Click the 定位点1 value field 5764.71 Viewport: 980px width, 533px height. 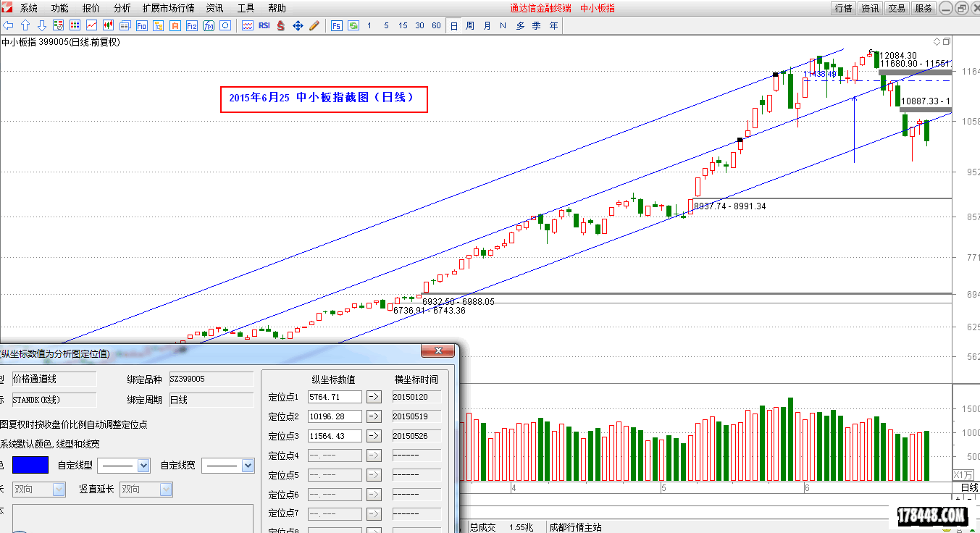pyautogui.click(x=335, y=397)
